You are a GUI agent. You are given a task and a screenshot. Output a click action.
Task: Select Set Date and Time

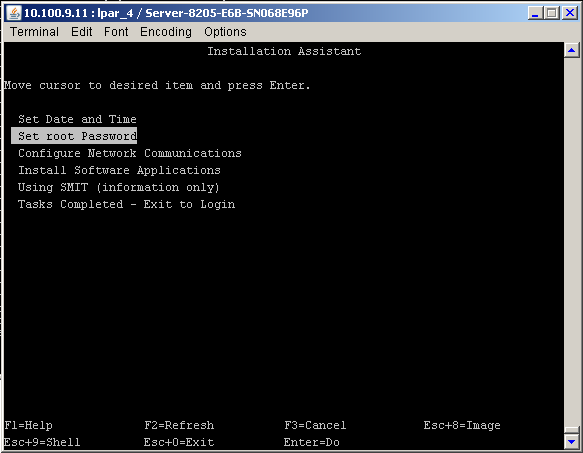77,119
